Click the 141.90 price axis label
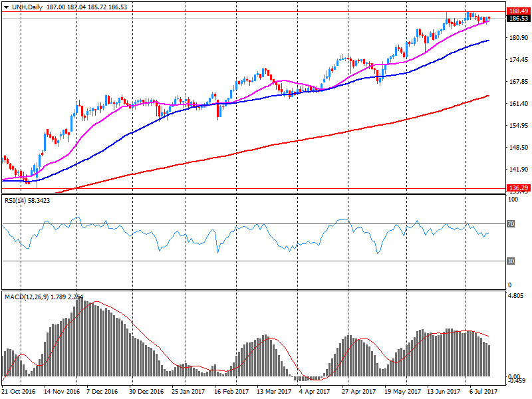532x399 pixels. pos(519,170)
